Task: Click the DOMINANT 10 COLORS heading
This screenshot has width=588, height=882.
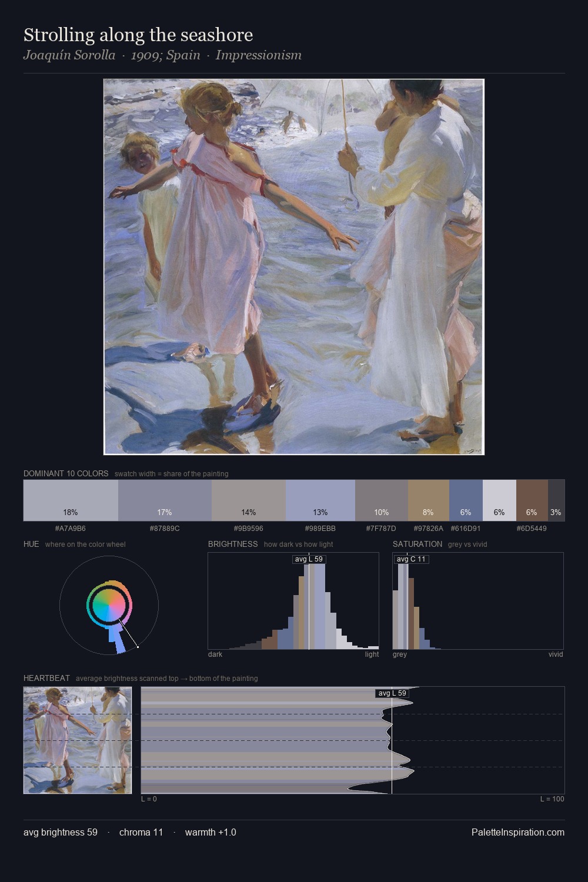Action: 66,473
